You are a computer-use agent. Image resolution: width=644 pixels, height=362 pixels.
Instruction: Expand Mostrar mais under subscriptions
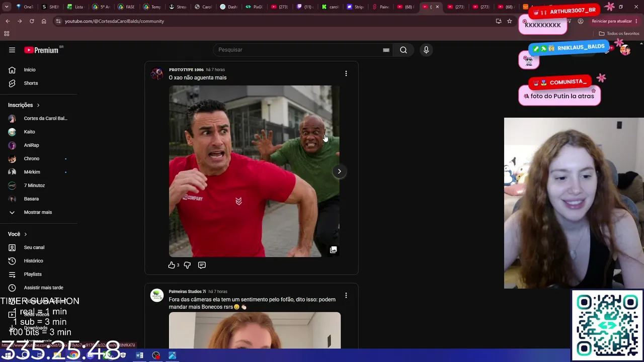pyautogui.click(x=39, y=212)
